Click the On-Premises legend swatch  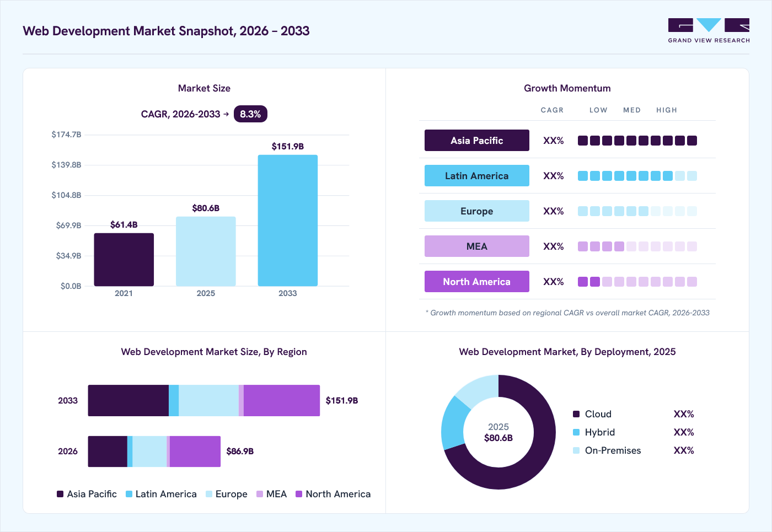576,450
